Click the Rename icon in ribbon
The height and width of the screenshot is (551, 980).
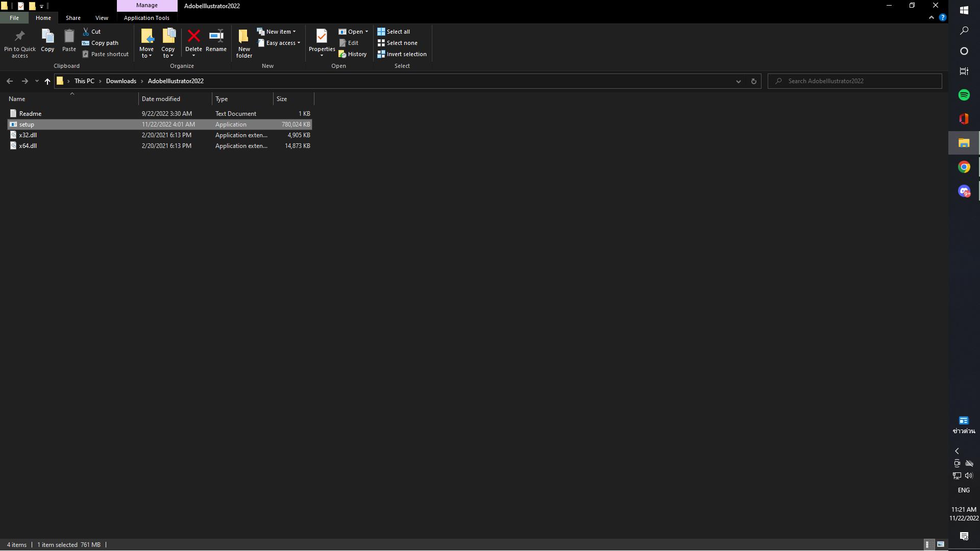[x=216, y=36]
